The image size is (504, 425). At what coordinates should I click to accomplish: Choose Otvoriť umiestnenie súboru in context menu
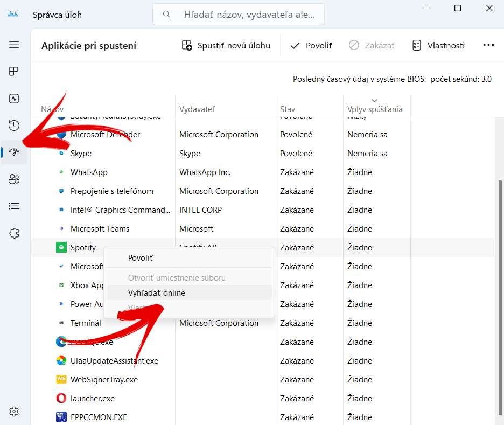[x=189, y=278]
